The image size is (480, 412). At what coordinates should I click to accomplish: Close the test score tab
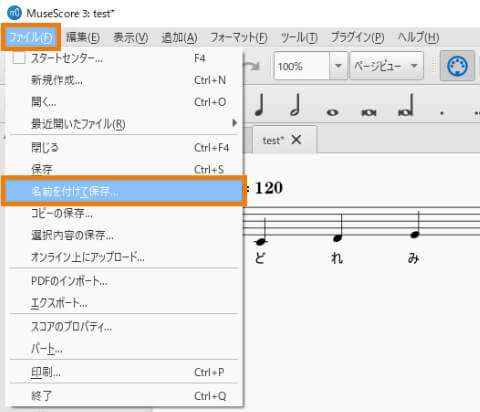[x=296, y=140]
